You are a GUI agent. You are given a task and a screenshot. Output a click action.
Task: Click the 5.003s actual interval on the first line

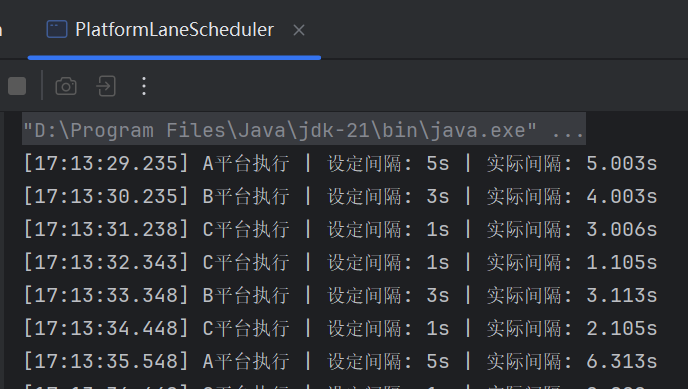tap(621, 164)
